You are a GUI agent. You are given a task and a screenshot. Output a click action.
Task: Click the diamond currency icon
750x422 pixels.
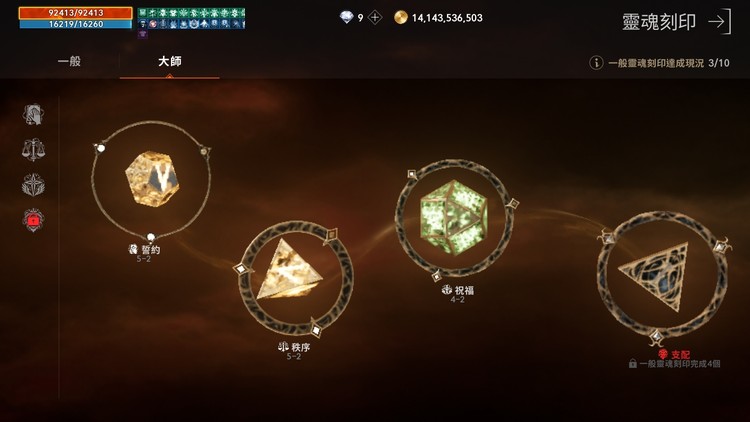[346, 18]
